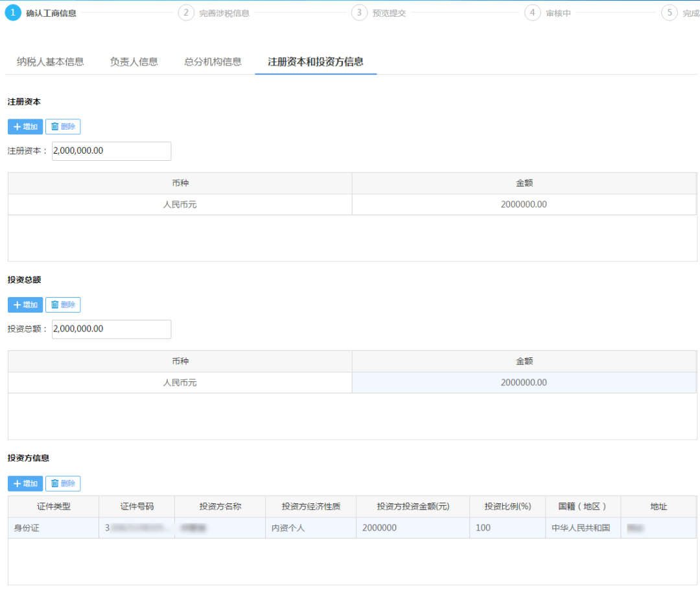Select 人民币元 cell in 投资总额 table
This screenshot has height=596, width=700.
coord(180,383)
